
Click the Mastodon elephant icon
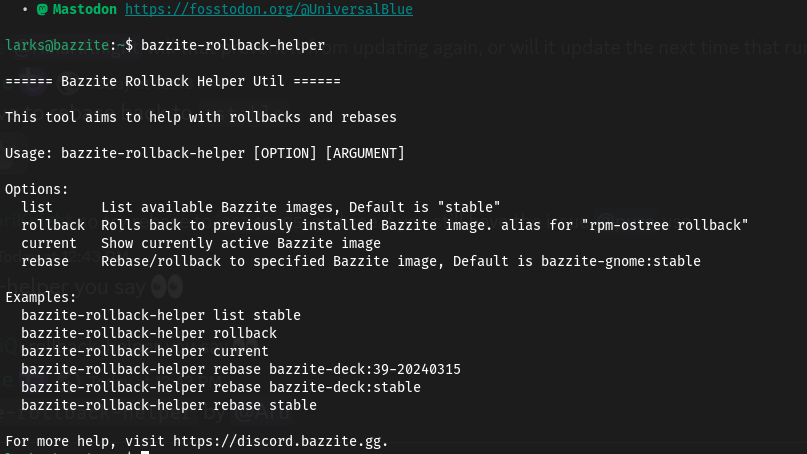click(42, 9)
